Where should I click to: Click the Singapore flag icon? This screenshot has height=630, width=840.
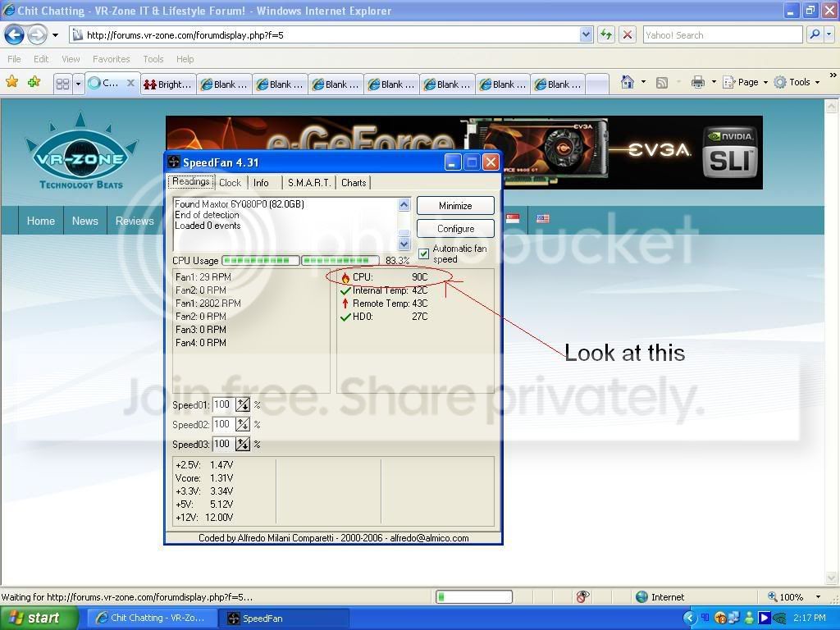click(x=513, y=218)
